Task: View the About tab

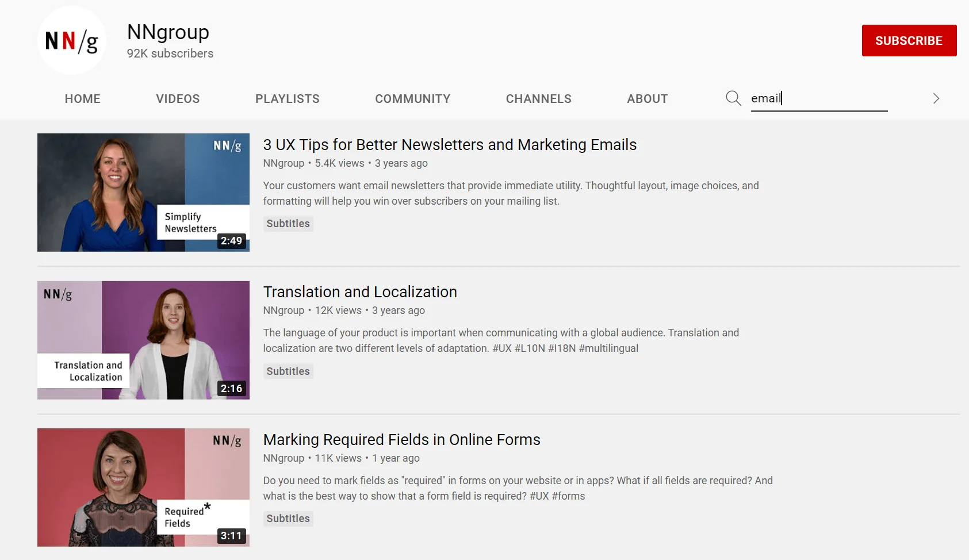Action: [648, 99]
